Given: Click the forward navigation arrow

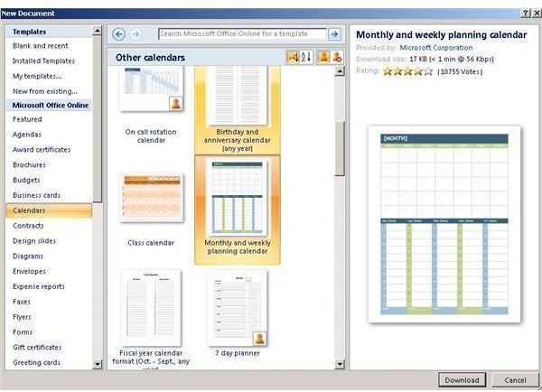Looking at the screenshot, I should (x=135, y=34).
